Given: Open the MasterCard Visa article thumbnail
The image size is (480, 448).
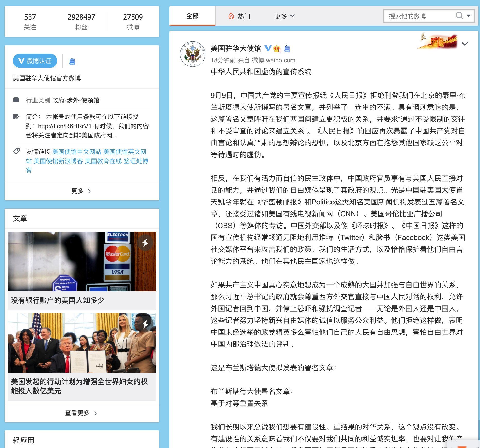Looking at the screenshot, I should (82, 262).
